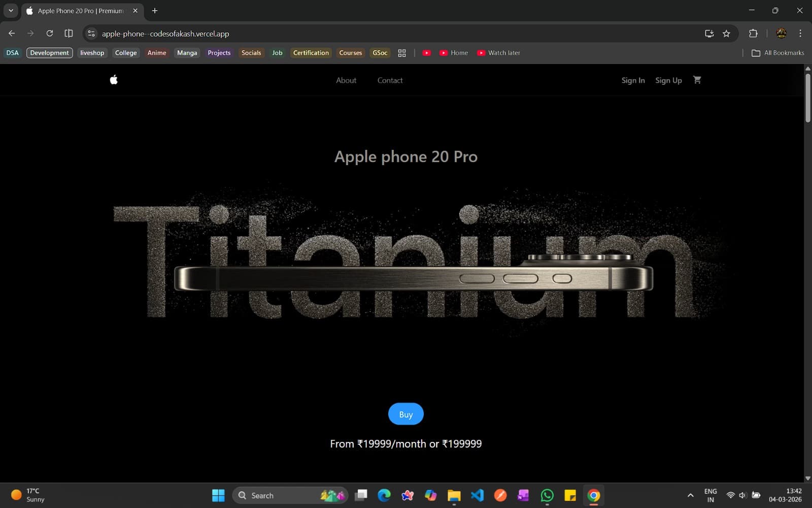This screenshot has height=508, width=812.
Task: Click the page vertical scrollbar thumb
Action: click(807, 98)
